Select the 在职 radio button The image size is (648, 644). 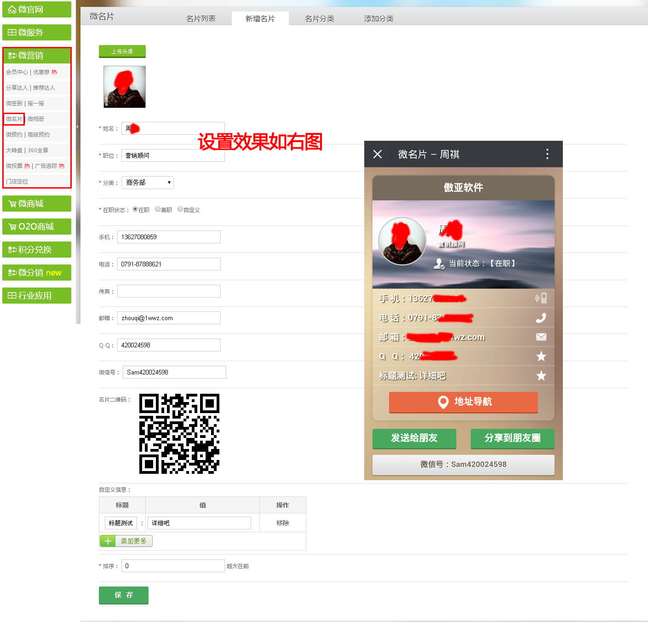135,209
